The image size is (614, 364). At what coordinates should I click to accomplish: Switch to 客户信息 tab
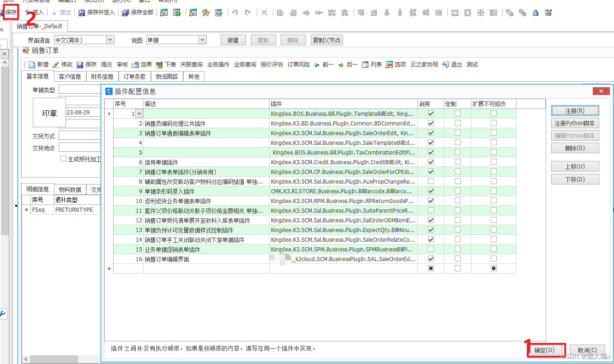coord(70,77)
